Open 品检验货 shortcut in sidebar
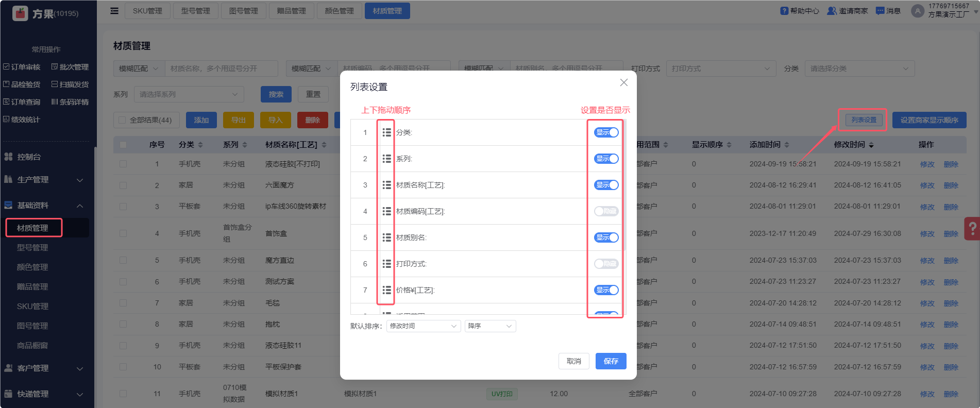The height and width of the screenshot is (408, 980). (x=22, y=84)
